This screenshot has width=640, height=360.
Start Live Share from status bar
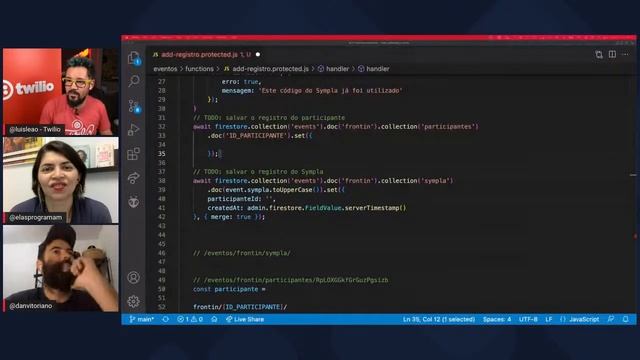pyautogui.click(x=245, y=319)
